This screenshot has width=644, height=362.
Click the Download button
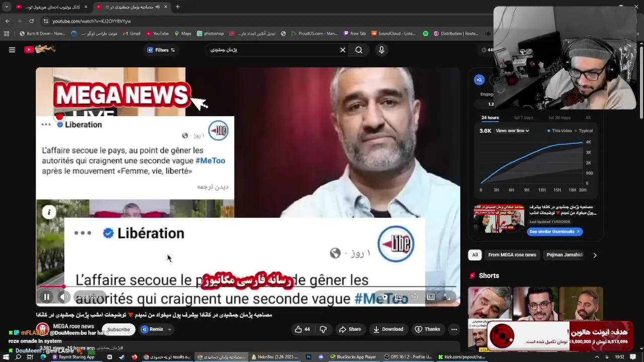(x=388, y=329)
